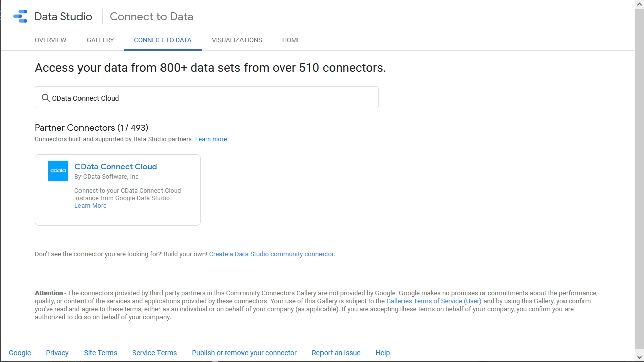644x362 pixels.
Task: Switch to the GALLERY tab
Action: click(x=100, y=40)
